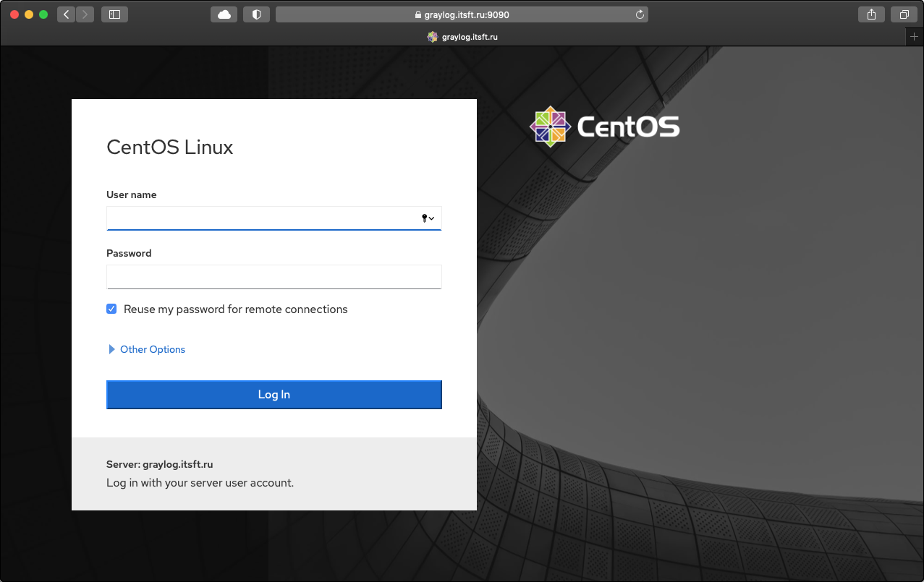Uncheck Reuse my password for remote connections
Image resolution: width=924 pixels, height=582 pixels.
pyautogui.click(x=111, y=309)
